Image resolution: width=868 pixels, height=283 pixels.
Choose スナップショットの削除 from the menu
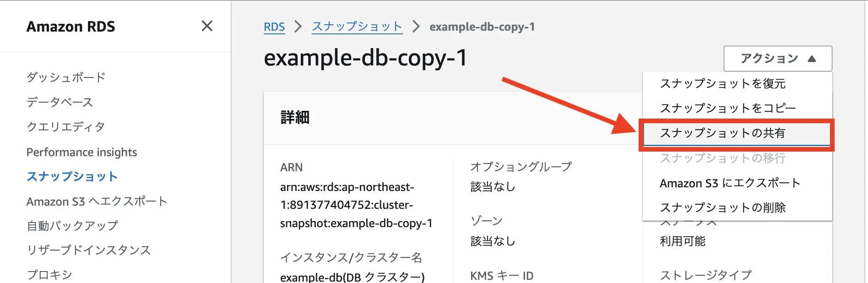coord(737,207)
